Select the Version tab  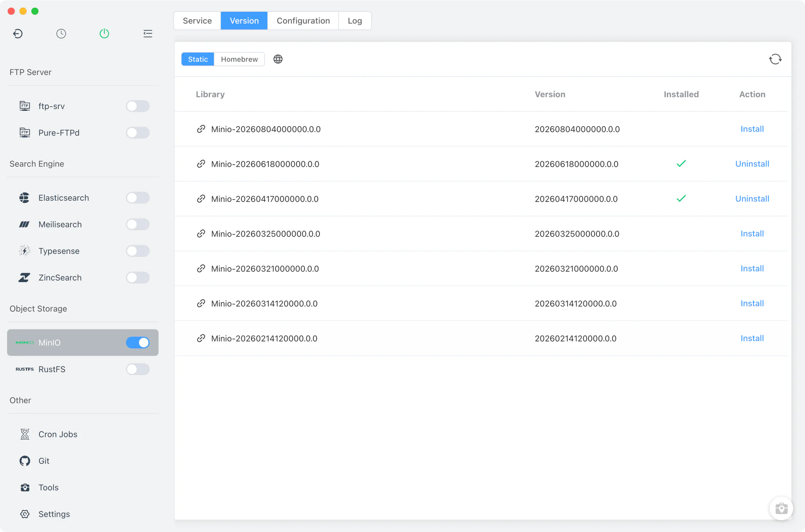[x=244, y=21]
